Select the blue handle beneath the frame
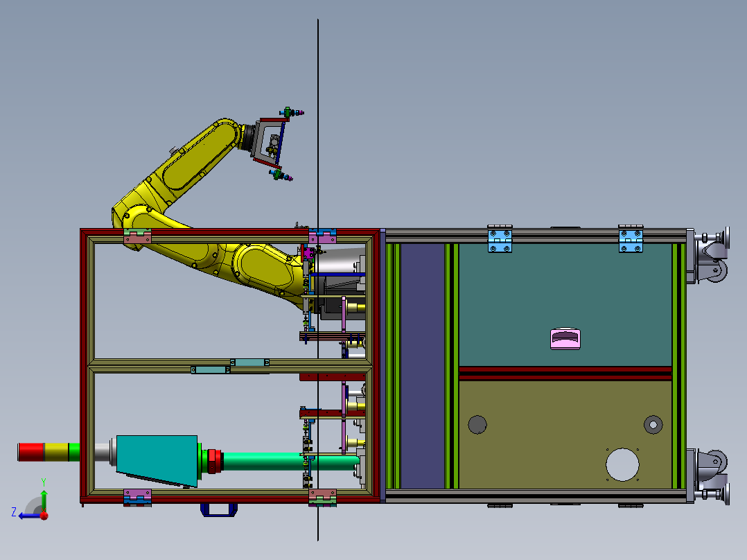Screen dimensions: 747x560 tap(219, 510)
